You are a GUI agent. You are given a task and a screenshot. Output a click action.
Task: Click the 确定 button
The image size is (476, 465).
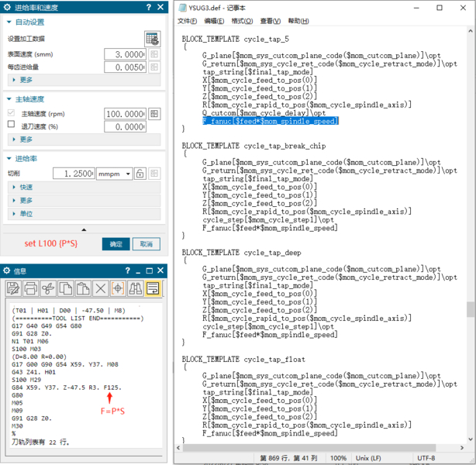pos(116,243)
